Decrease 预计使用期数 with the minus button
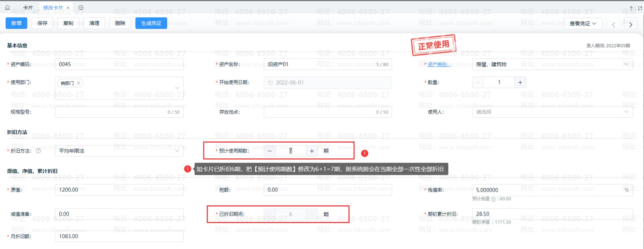This screenshot has height=249, width=644. coord(270,151)
